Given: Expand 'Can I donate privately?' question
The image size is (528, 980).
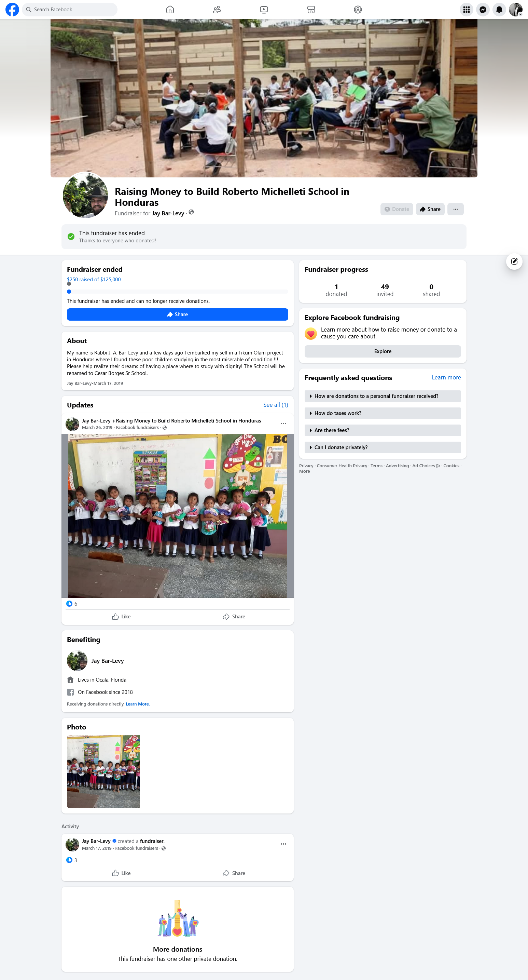Looking at the screenshot, I should coord(383,447).
